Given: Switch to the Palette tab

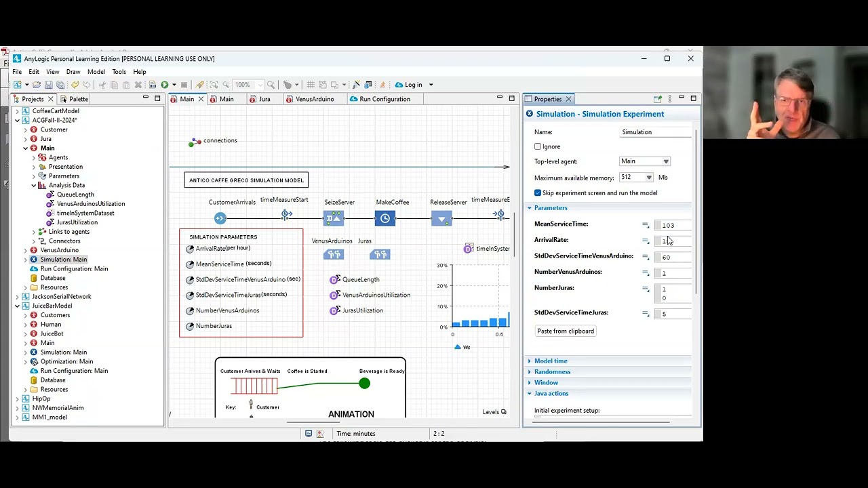Looking at the screenshot, I should pyautogui.click(x=73, y=99).
